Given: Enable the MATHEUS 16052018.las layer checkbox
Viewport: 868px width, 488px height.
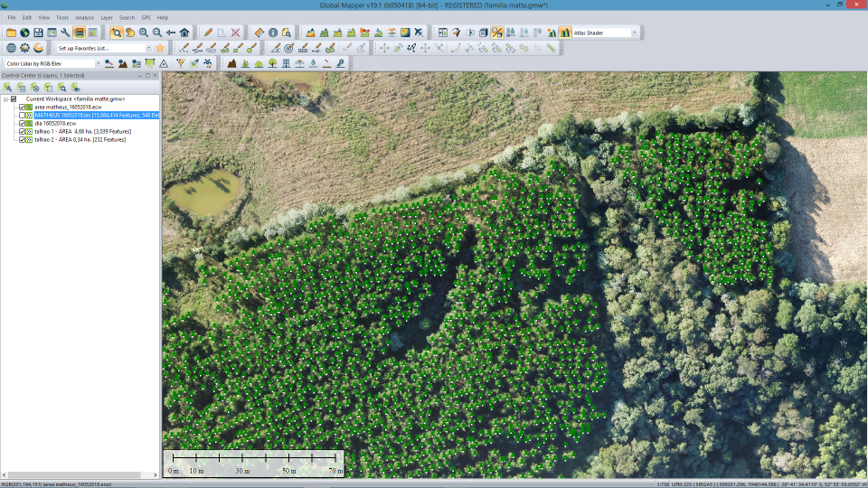Looking at the screenshot, I should pos(23,116).
